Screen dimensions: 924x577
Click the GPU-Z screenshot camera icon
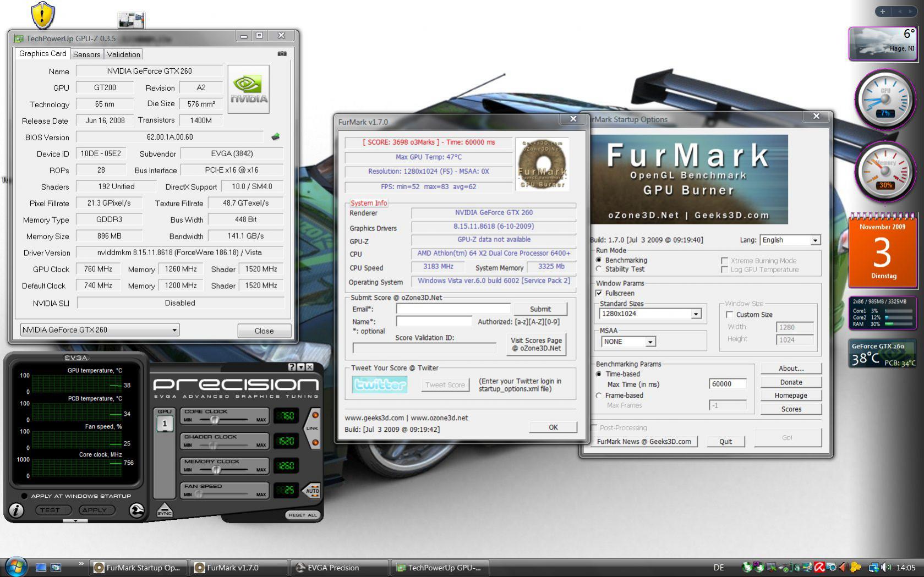click(x=282, y=53)
